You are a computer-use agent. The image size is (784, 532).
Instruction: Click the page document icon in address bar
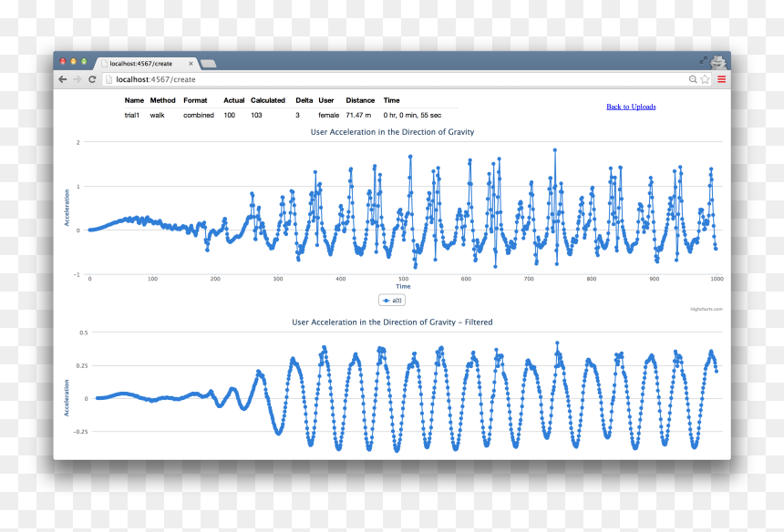108,79
